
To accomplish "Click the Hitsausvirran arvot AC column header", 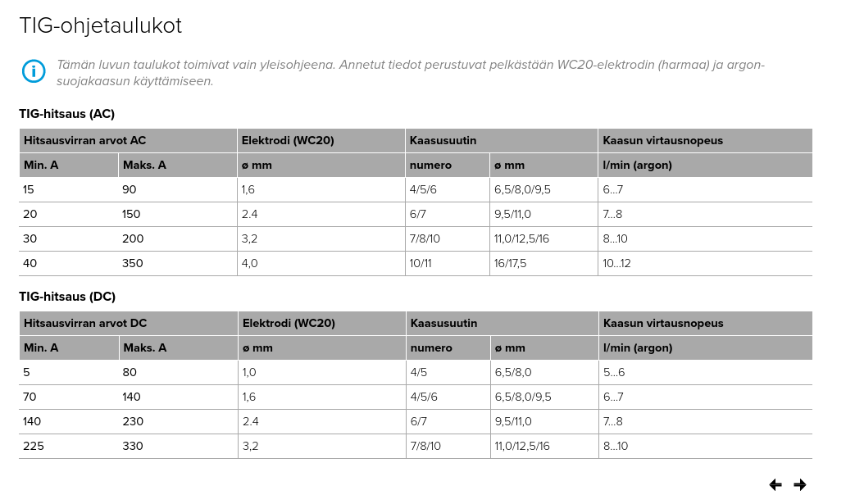I will coord(85,140).
